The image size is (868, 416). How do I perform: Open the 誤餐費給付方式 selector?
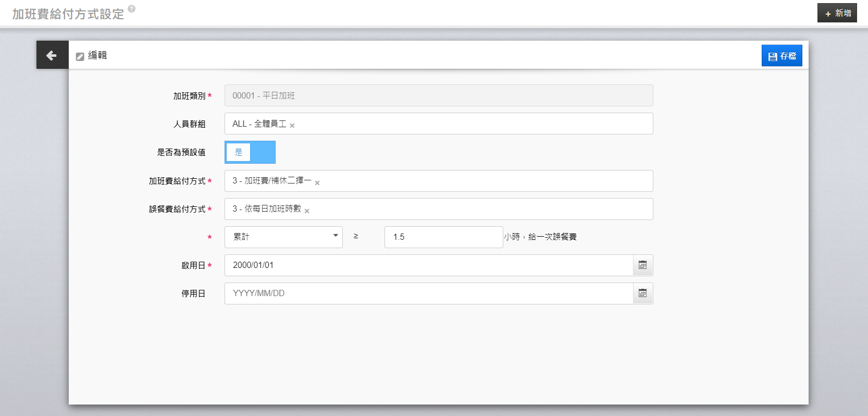[x=469, y=209]
